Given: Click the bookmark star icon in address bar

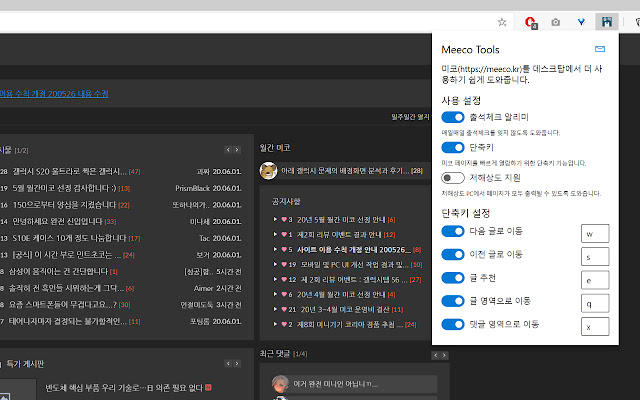Looking at the screenshot, I should (x=502, y=22).
